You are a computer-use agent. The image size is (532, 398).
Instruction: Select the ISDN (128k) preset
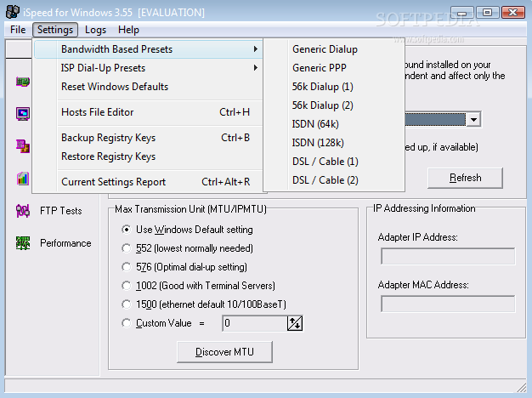pos(334,143)
